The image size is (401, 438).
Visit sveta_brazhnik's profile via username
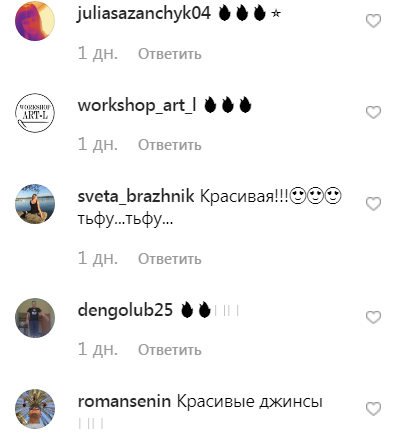pyautogui.click(x=136, y=196)
